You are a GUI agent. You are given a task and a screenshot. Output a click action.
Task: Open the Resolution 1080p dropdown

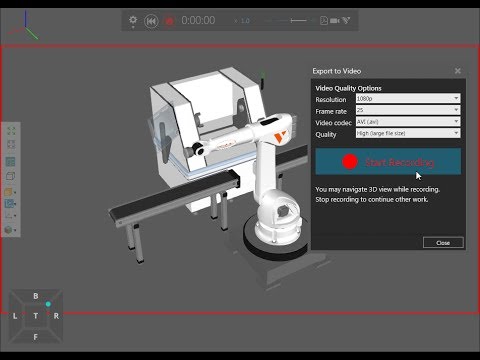click(408, 98)
